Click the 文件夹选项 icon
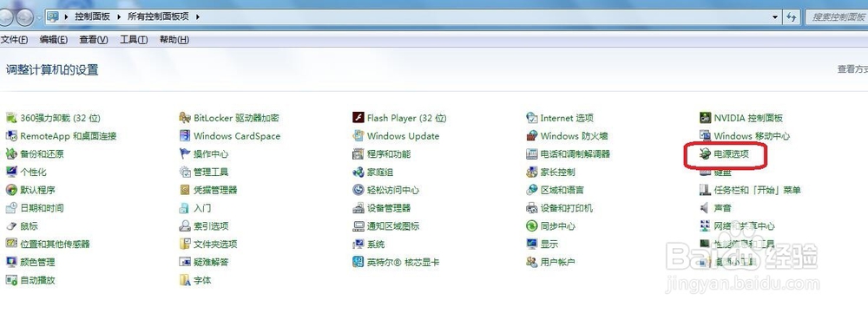 click(185, 244)
